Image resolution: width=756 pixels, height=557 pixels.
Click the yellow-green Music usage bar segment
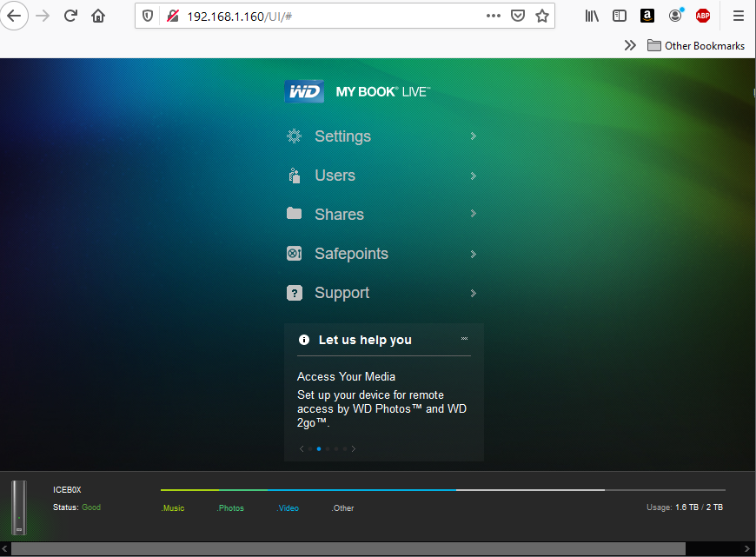pos(189,490)
